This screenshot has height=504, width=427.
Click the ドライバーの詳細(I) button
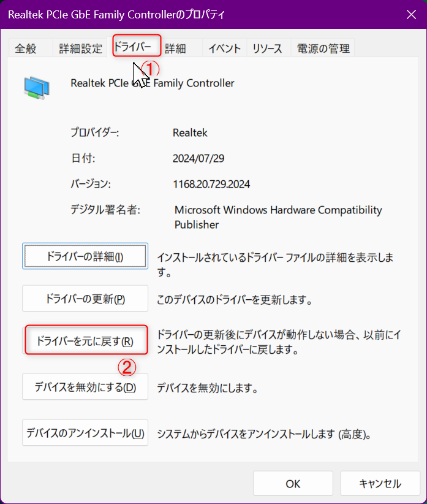pos(85,256)
